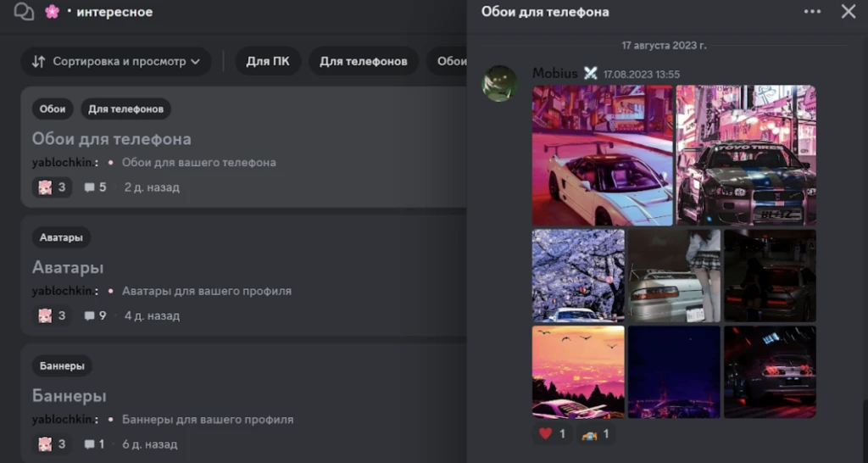Click the thread panel title Обои для телефона
Viewport: 868px width, 463px height.
(545, 12)
